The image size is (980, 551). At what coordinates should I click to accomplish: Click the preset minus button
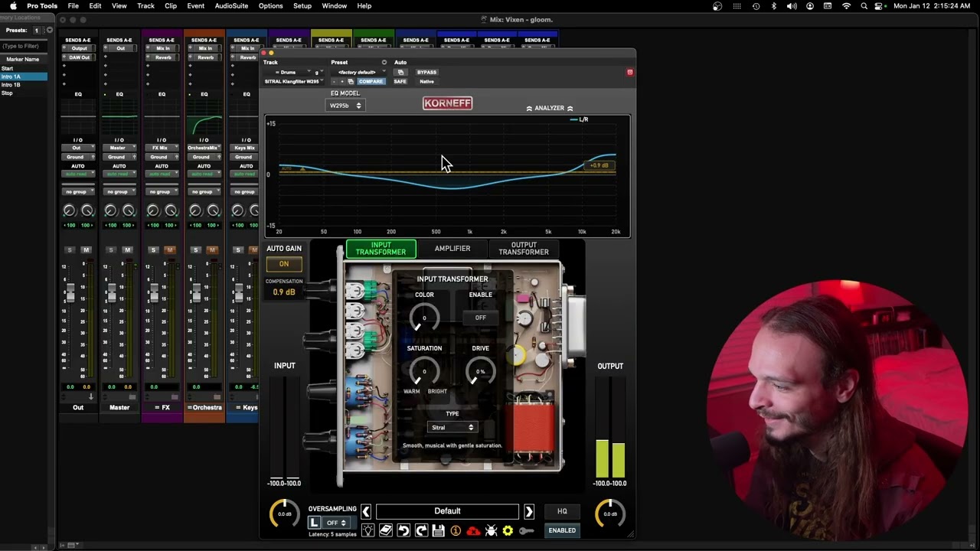(334, 81)
